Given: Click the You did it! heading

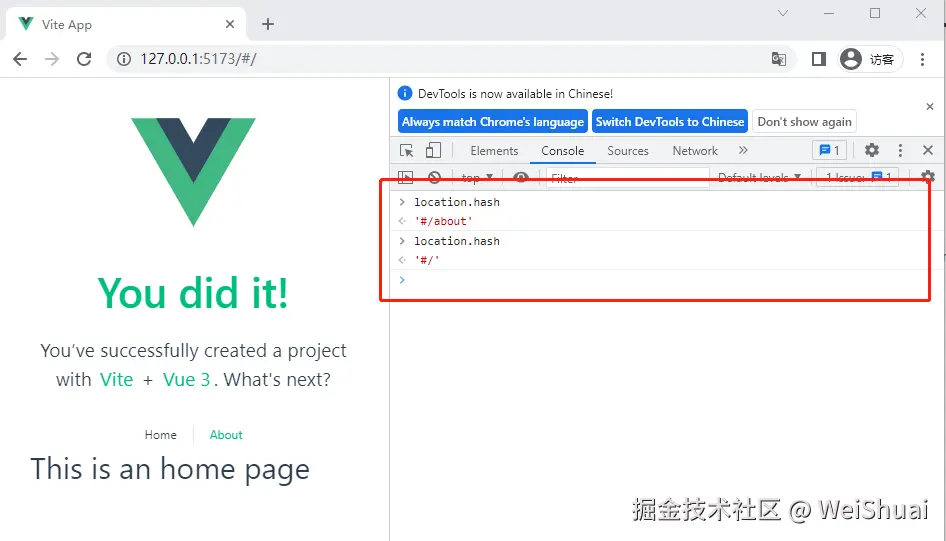Looking at the screenshot, I should click(x=193, y=293).
